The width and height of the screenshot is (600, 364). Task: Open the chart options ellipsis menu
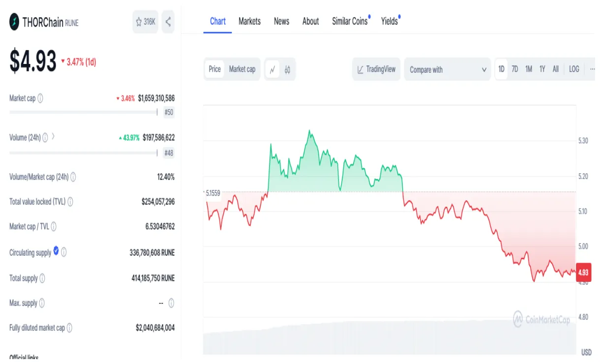[x=592, y=69]
